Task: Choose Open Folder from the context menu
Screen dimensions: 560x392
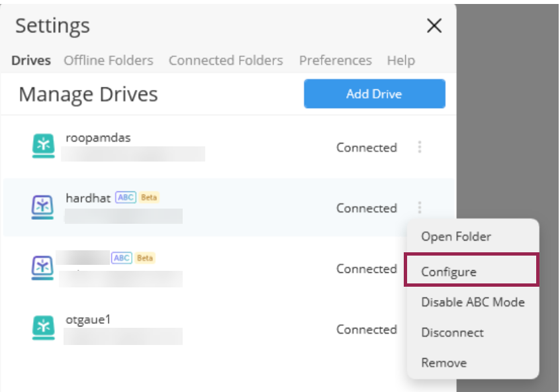Action: 456,236
